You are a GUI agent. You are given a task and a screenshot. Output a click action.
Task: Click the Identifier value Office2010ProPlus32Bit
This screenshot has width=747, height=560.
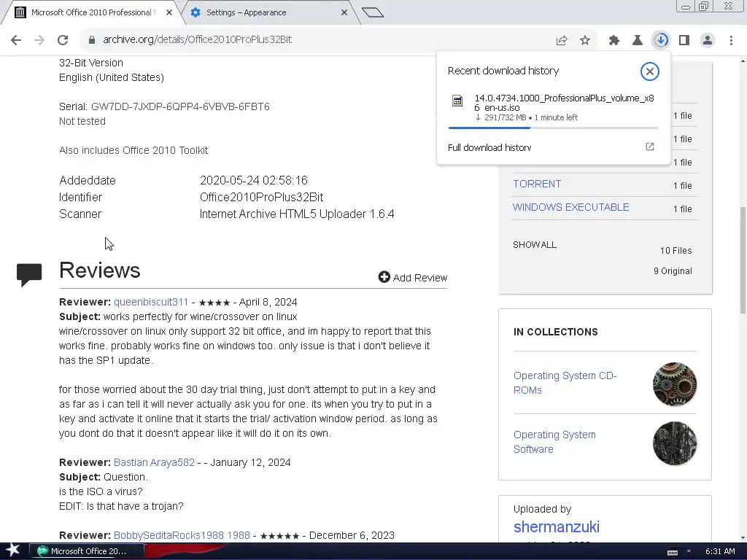[262, 198]
